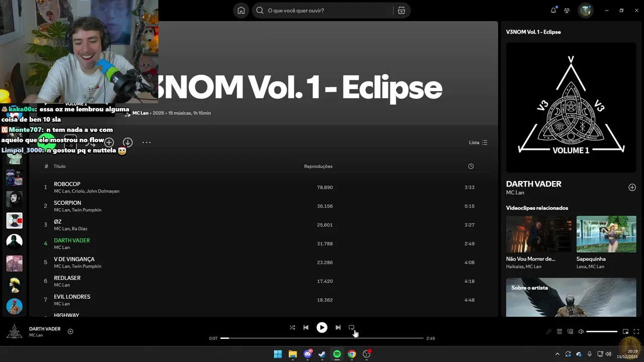
Task: Open the notifications bell
Action: [553, 11]
